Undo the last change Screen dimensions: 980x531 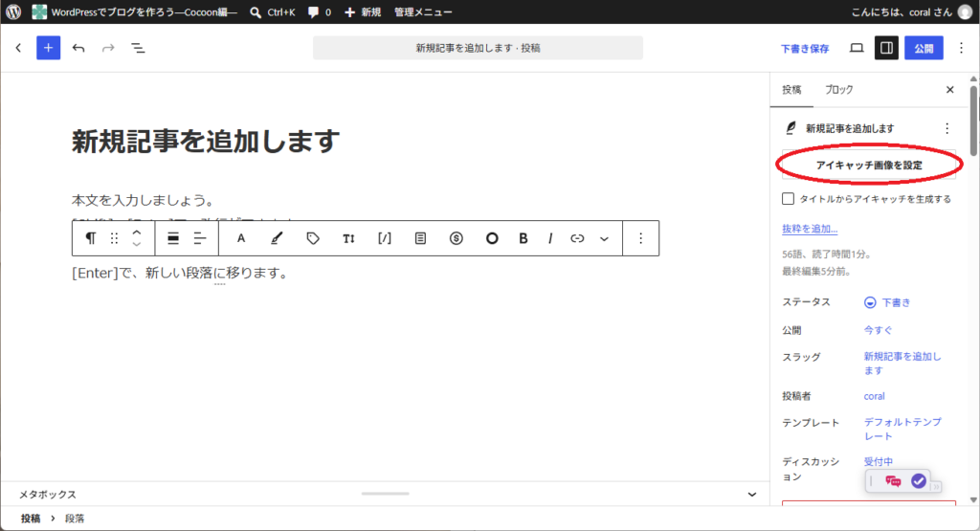tap(78, 48)
